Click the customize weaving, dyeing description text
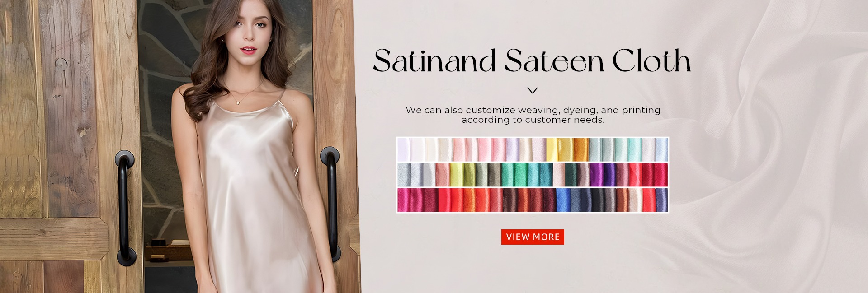This screenshot has width=868, height=293. tap(533, 115)
